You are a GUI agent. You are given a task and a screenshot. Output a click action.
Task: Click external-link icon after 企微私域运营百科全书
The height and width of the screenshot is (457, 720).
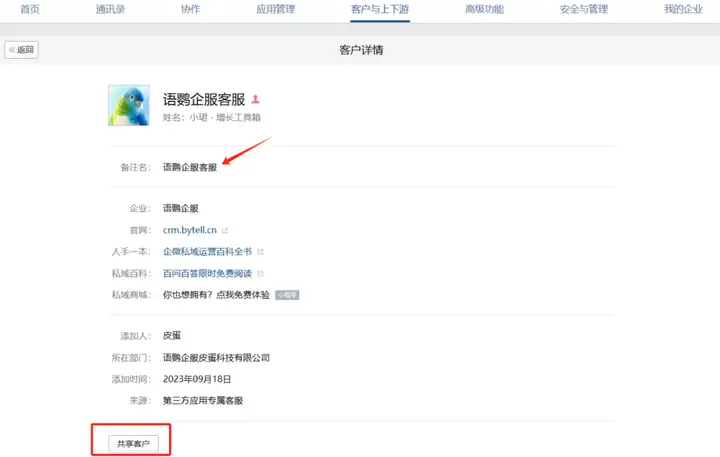pos(260,252)
